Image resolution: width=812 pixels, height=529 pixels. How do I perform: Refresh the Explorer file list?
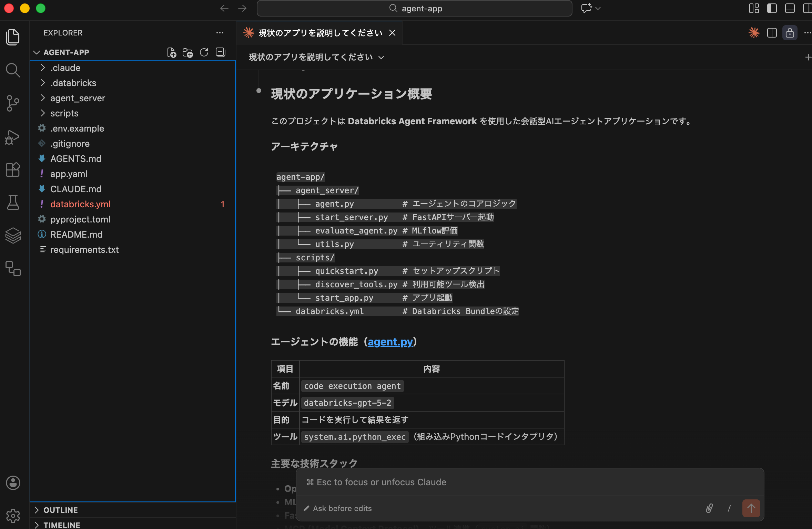click(204, 52)
